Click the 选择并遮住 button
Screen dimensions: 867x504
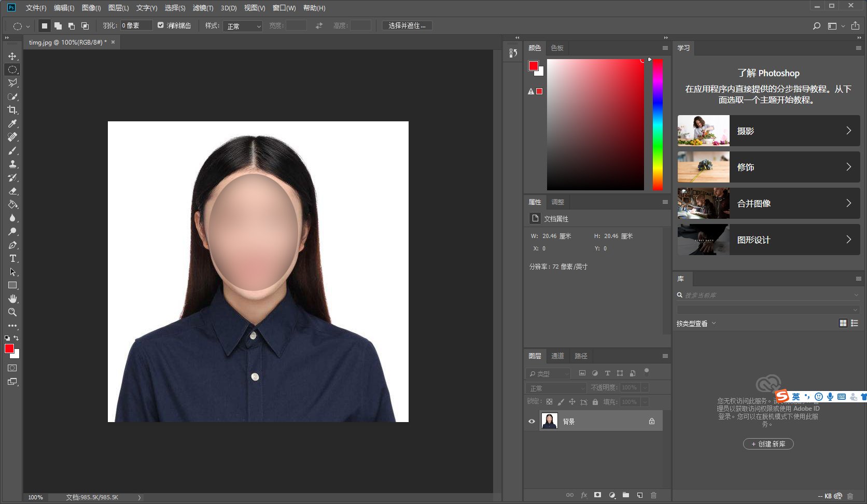(x=407, y=25)
